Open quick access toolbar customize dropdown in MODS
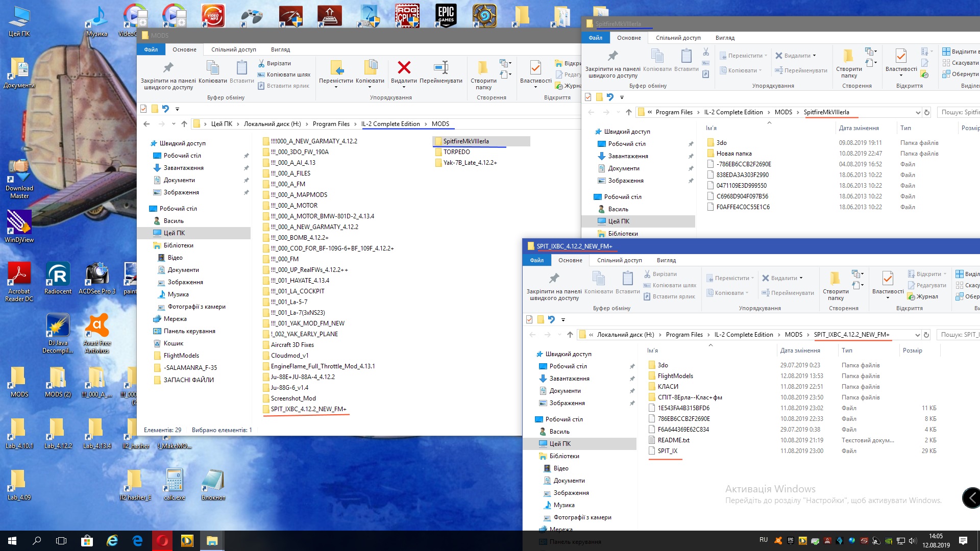Screen dimensions: 980x551 point(177,109)
